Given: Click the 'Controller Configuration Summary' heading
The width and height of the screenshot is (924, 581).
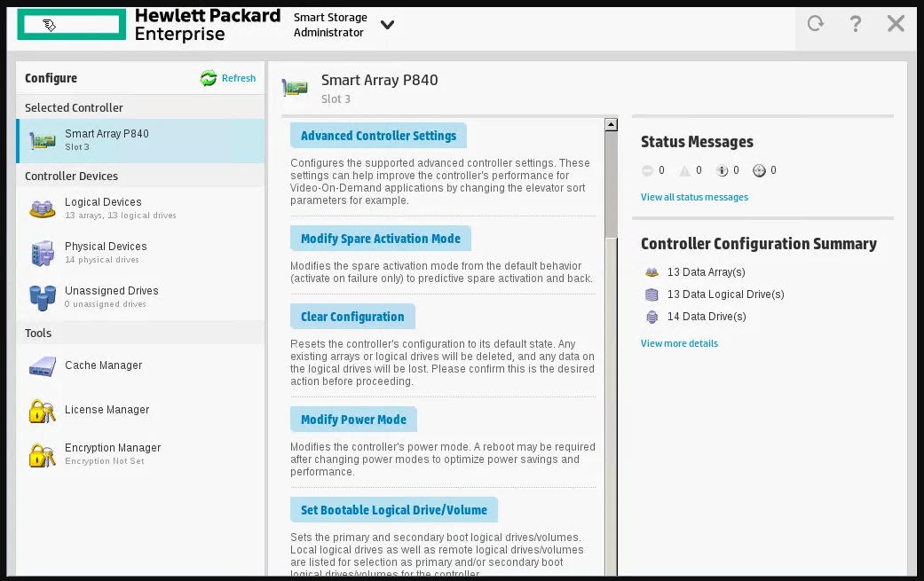Looking at the screenshot, I should [759, 244].
